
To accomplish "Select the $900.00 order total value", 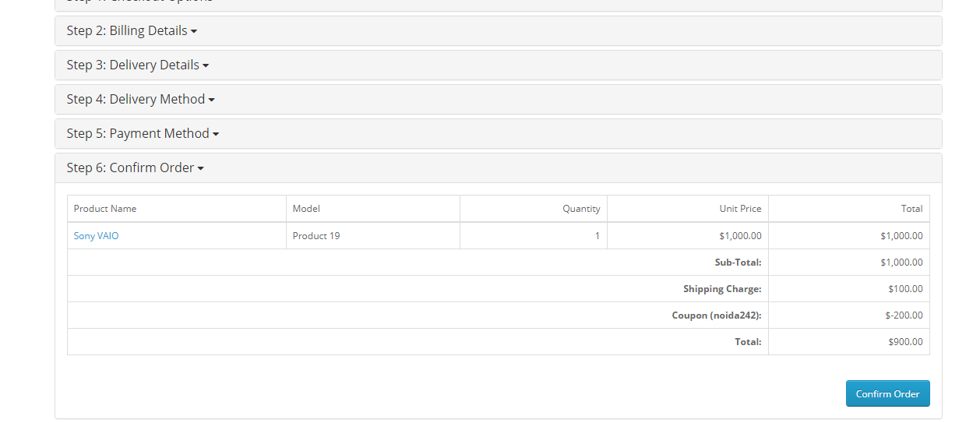I will pyautogui.click(x=905, y=342).
